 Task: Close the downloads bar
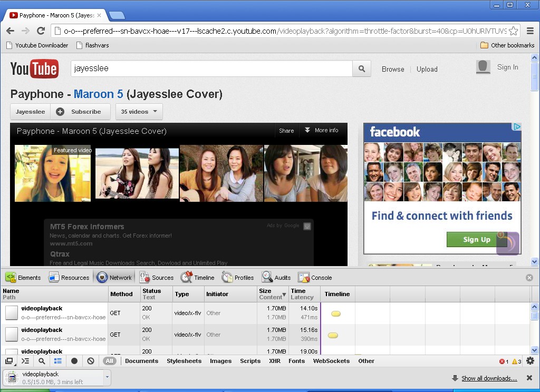[x=529, y=378]
